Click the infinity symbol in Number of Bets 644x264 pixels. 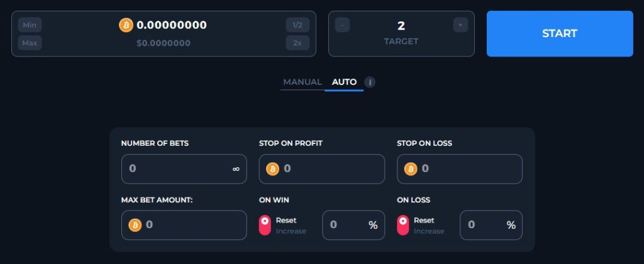tap(236, 168)
